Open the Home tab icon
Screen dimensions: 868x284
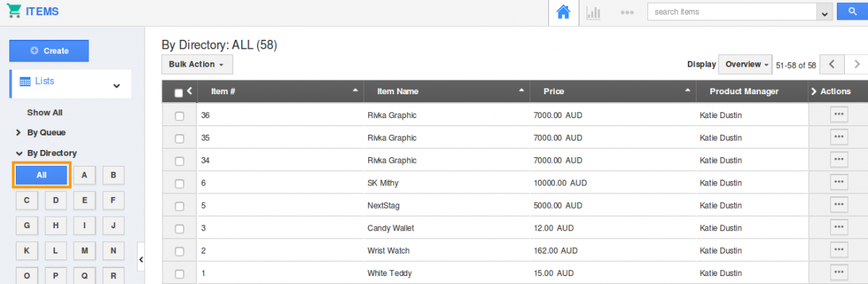[x=563, y=12]
